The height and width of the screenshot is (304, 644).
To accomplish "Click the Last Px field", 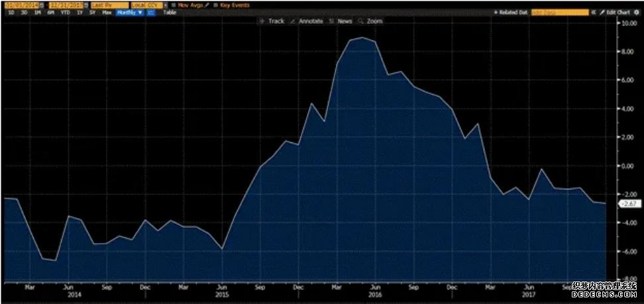I will (x=110, y=5).
